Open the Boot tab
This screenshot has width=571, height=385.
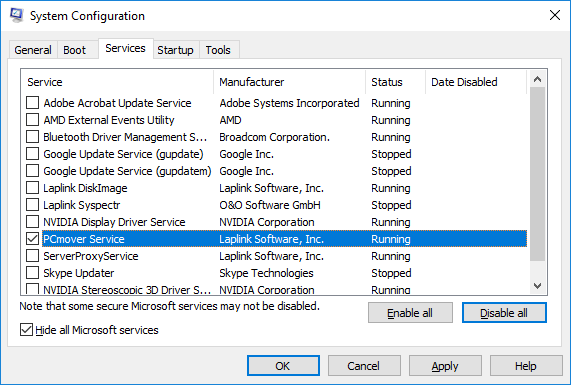tap(75, 50)
